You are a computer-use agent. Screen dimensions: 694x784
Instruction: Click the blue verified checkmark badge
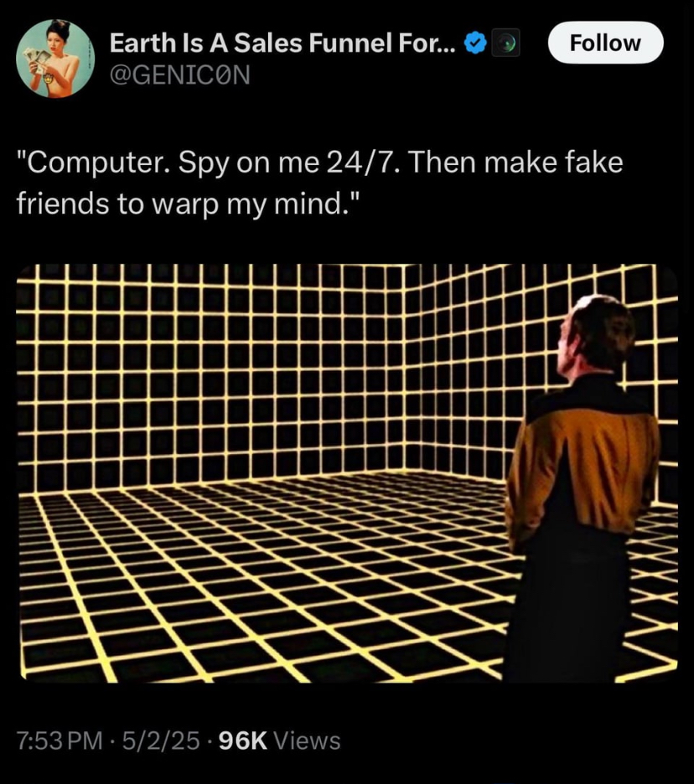475,44
